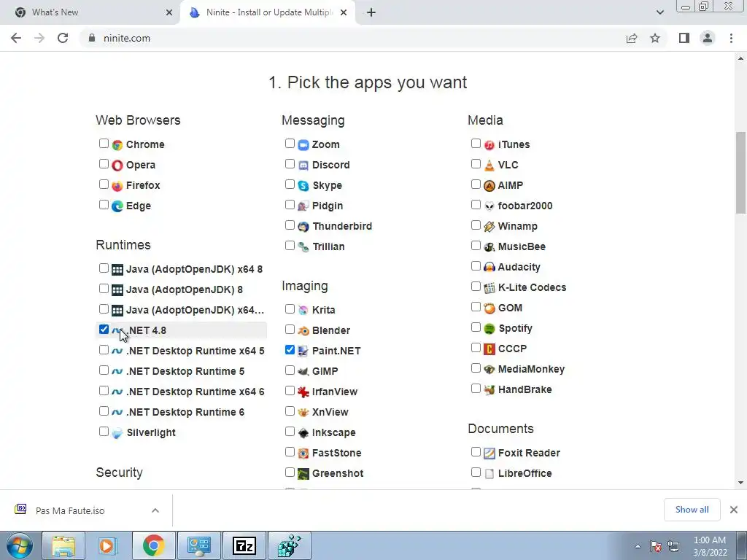This screenshot has height=560, width=747.
Task: Click the VLC cone icon
Action: pyautogui.click(x=489, y=166)
